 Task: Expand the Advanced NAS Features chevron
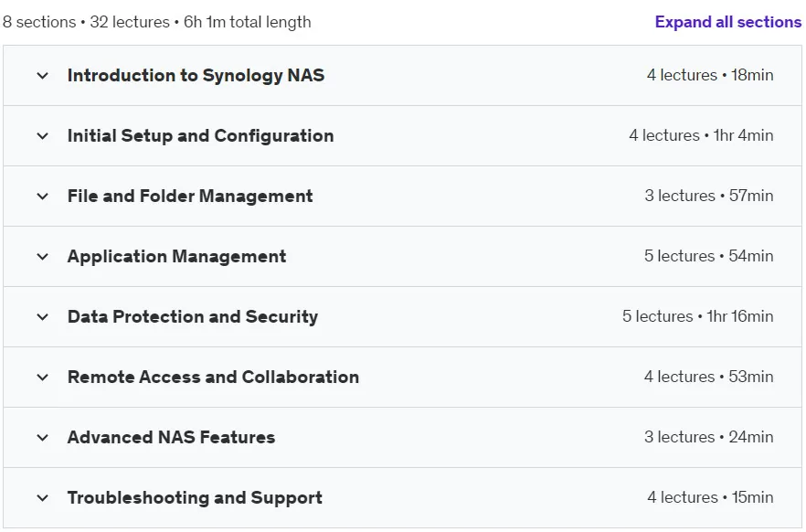click(43, 438)
